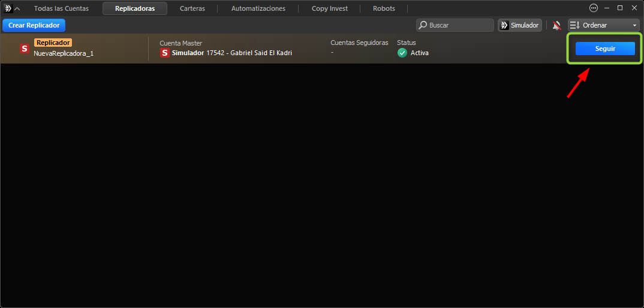Go to the Copy Invest tab
The width and height of the screenshot is (644, 308).
click(329, 8)
